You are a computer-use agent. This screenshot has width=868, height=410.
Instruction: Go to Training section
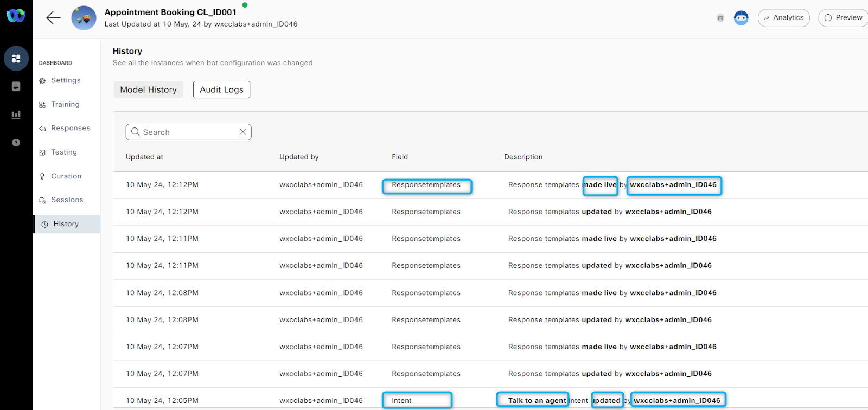(65, 105)
